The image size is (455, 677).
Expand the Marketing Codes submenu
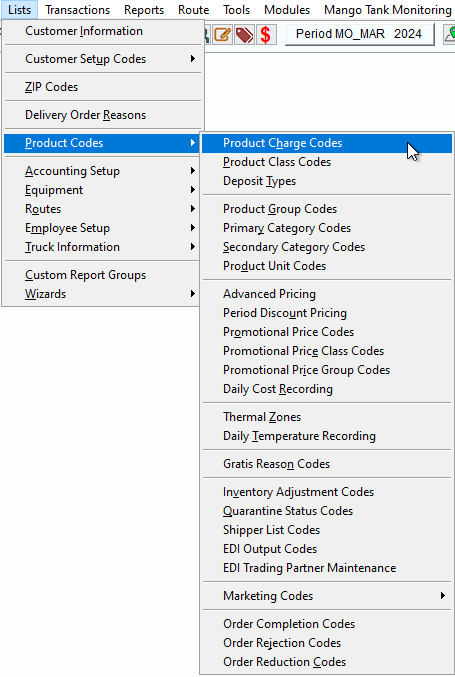327,596
